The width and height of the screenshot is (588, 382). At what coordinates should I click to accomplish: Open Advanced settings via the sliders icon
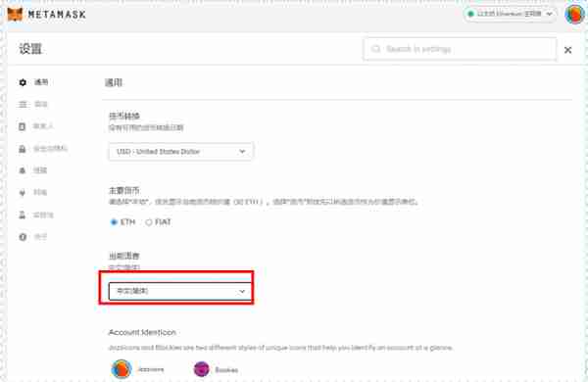coord(23,104)
